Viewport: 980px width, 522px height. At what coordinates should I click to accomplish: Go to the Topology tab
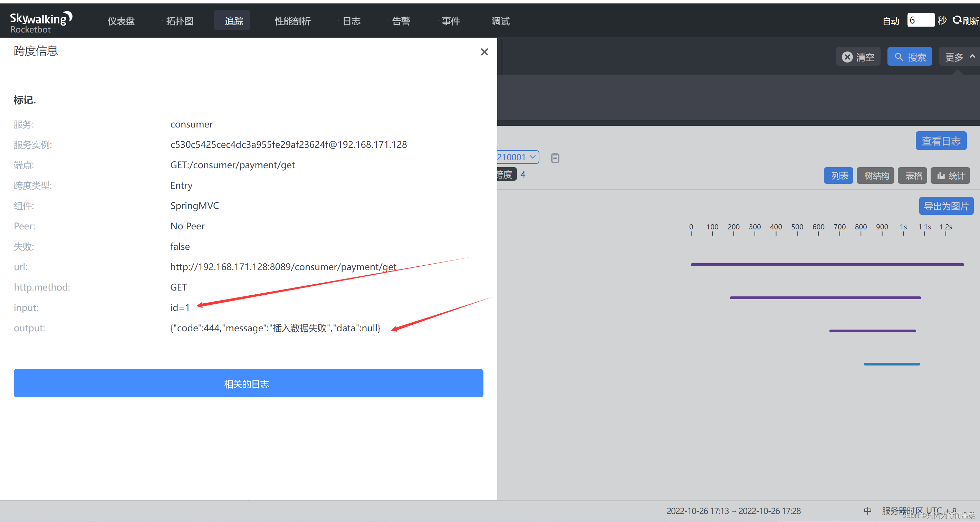180,21
